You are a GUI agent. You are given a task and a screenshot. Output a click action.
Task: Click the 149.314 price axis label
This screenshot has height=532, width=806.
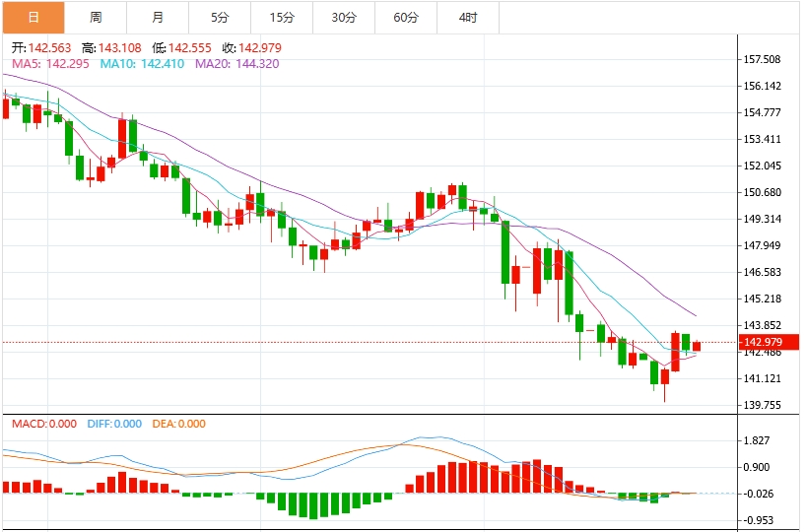762,219
